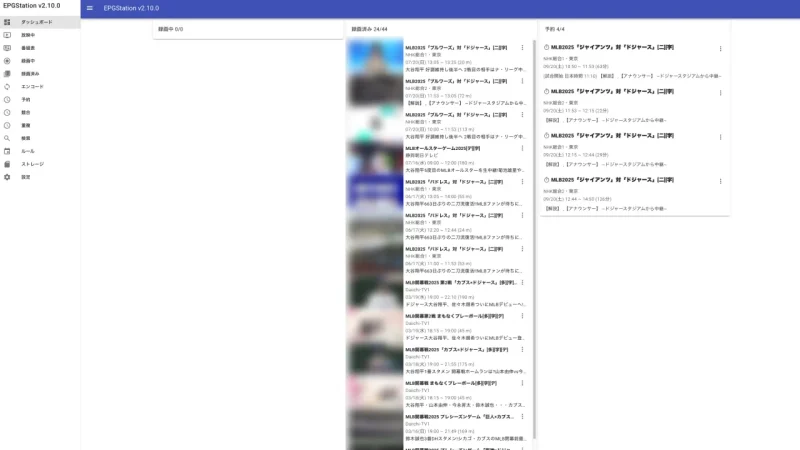Select MLBオールスターゲーム2025 recording title
This screenshot has height=450, width=800.
click(x=442, y=148)
